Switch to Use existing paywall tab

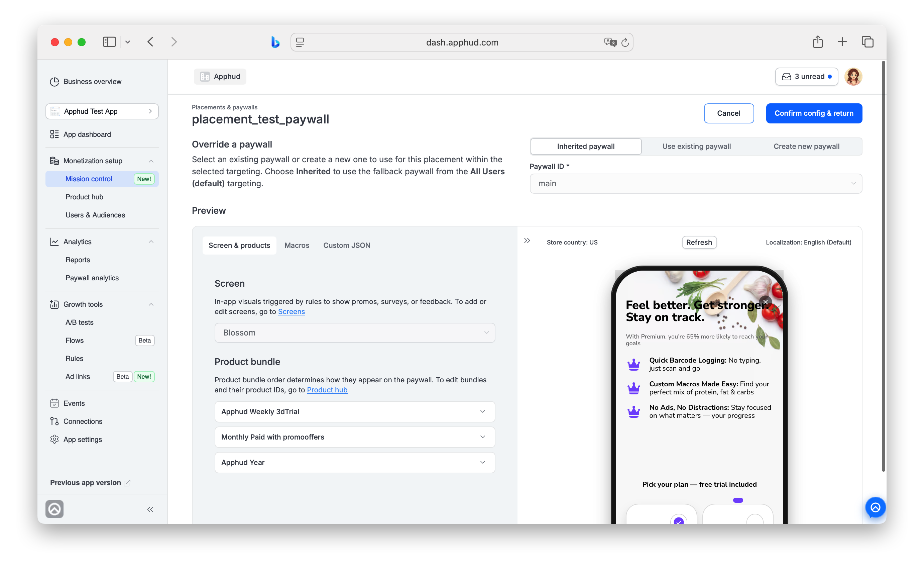click(696, 147)
